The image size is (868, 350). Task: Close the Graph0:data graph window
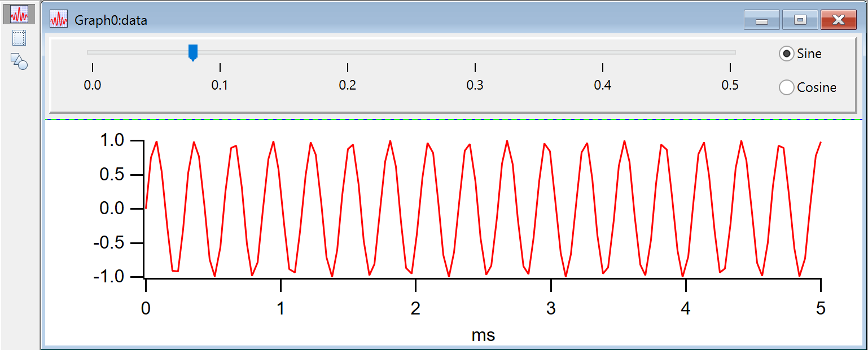coord(838,20)
